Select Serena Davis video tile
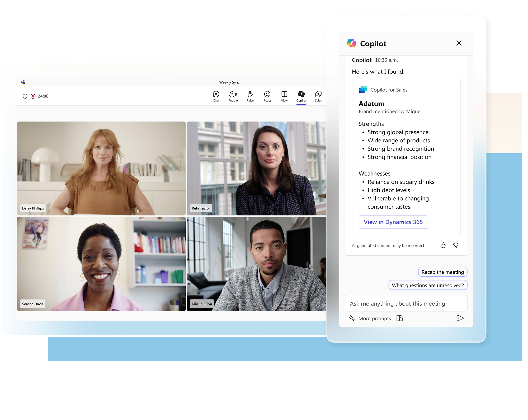528x420 pixels. tap(101, 264)
